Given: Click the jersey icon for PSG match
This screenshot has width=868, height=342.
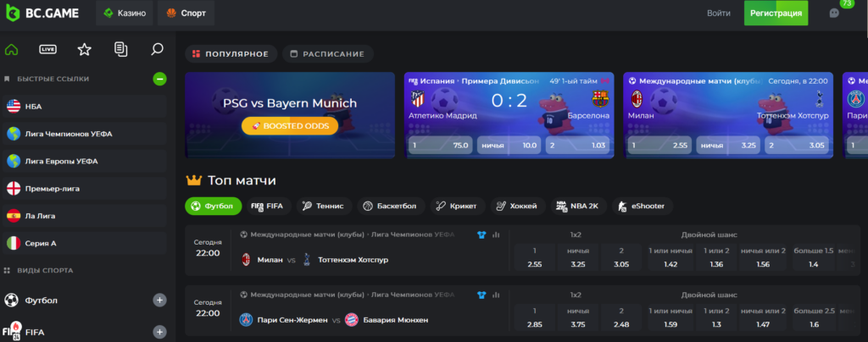Looking at the screenshot, I should pos(481,295).
